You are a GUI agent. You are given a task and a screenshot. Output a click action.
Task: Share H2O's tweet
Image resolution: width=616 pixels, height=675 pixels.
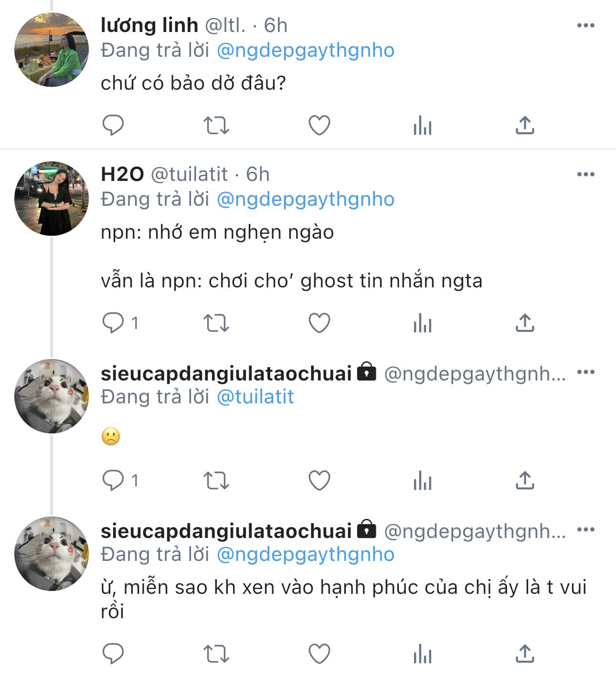click(x=525, y=323)
